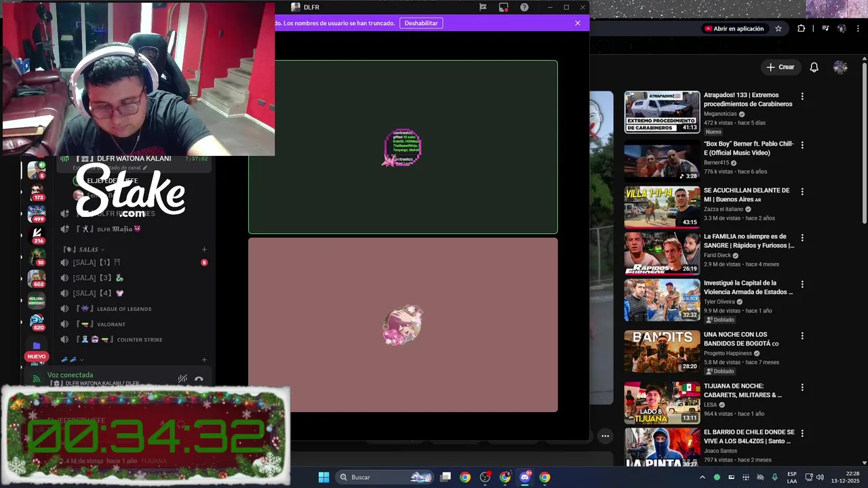This screenshot has height=488, width=868.
Task: Open UNA NOCHE CON LOS BANDIDOS thumbnail
Action: click(x=662, y=351)
